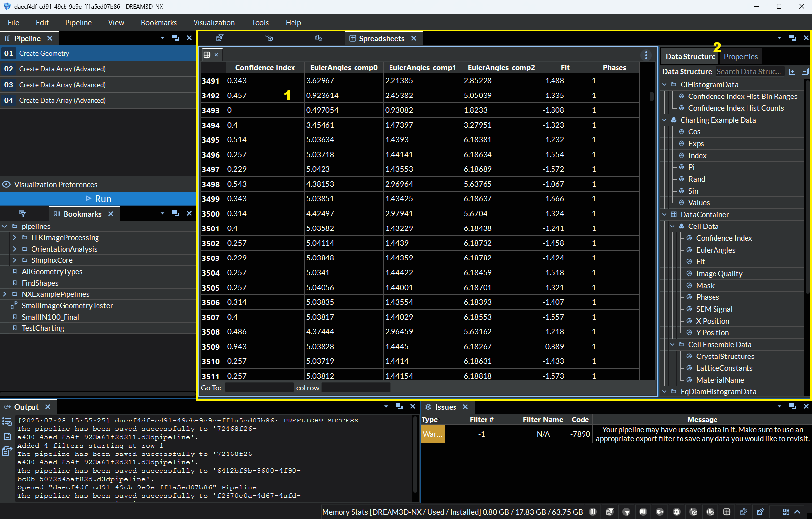Open the Pipeline panel dropdown arrow
This screenshot has height=519, width=812.
pos(162,38)
